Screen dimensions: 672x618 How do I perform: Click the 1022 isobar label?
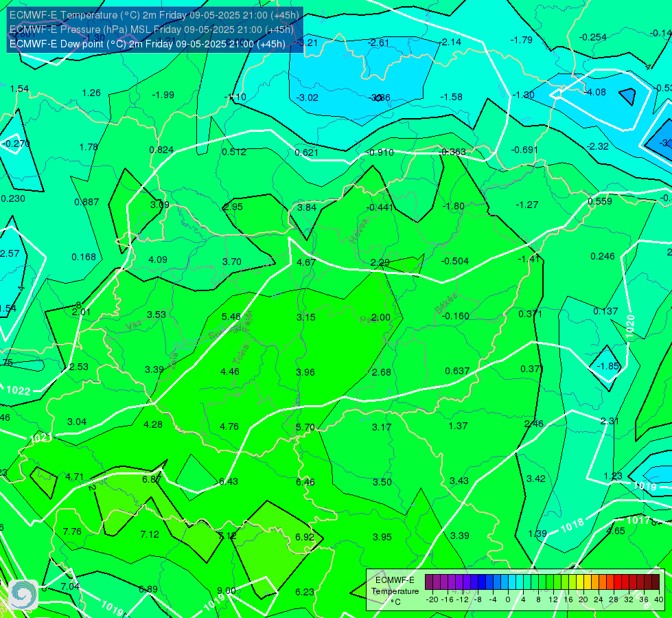coord(19,390)
